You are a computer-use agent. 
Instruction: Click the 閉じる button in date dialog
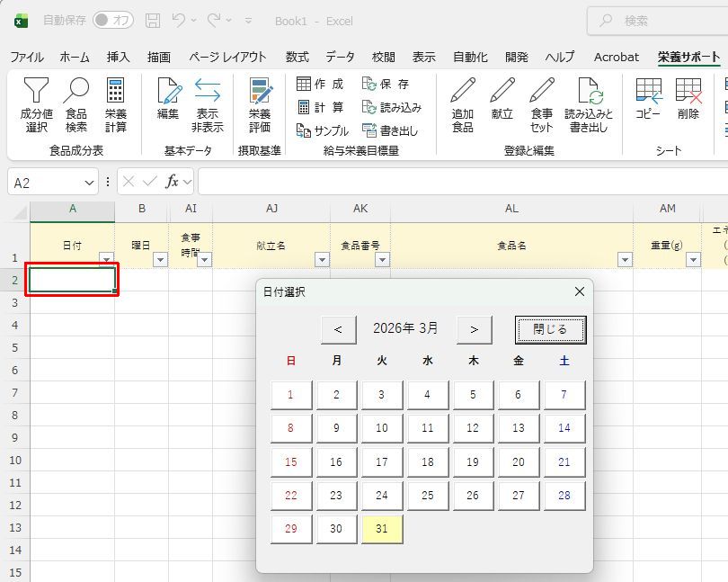(550, 329)
